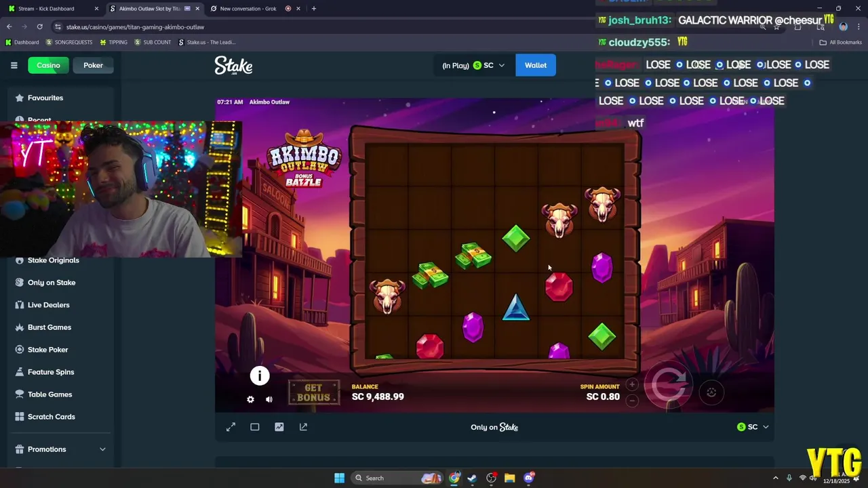The width and height of the screenshot is (868, 488).
Task: Reload the page
Action: [x=39, y=26]
